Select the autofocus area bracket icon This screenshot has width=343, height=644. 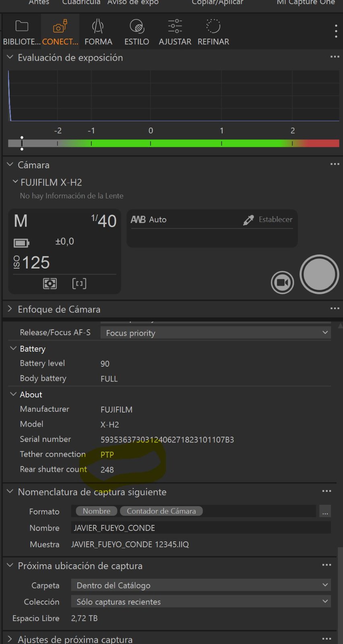(79, 283)
